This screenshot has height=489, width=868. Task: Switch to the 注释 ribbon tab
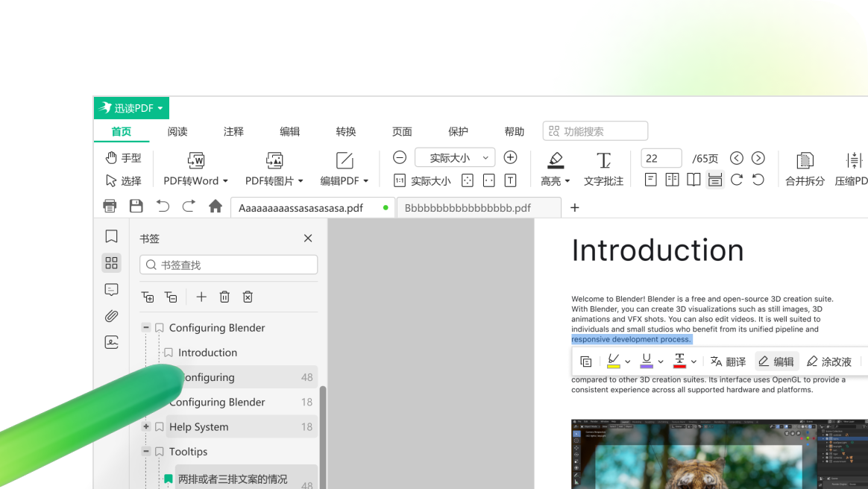pos(233,131)
